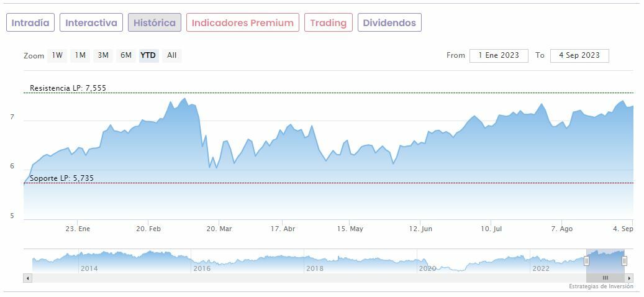644x297 pixels.
Task: Set zoom range to 1W
Action: (x=57, y=55)
